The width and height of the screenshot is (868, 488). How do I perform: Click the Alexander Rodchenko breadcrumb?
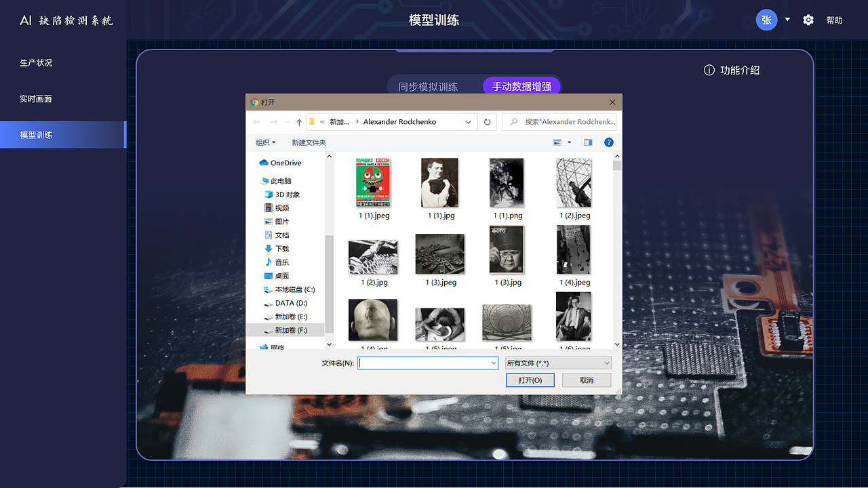coord(399,122)
